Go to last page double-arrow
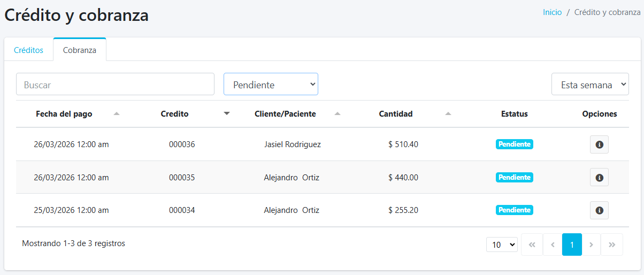The height and width of the screenshot is (275, 644). point(612,245)
